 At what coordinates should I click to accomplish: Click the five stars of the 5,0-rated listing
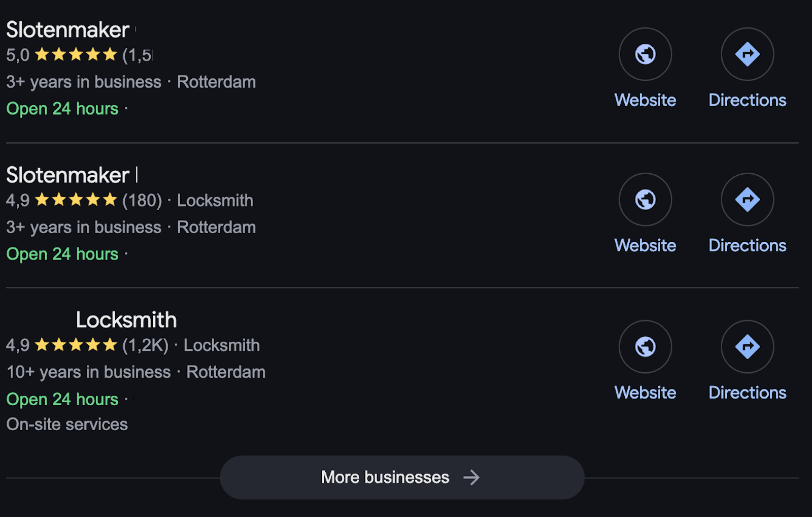pyautogui.click(x=76, y=54)
